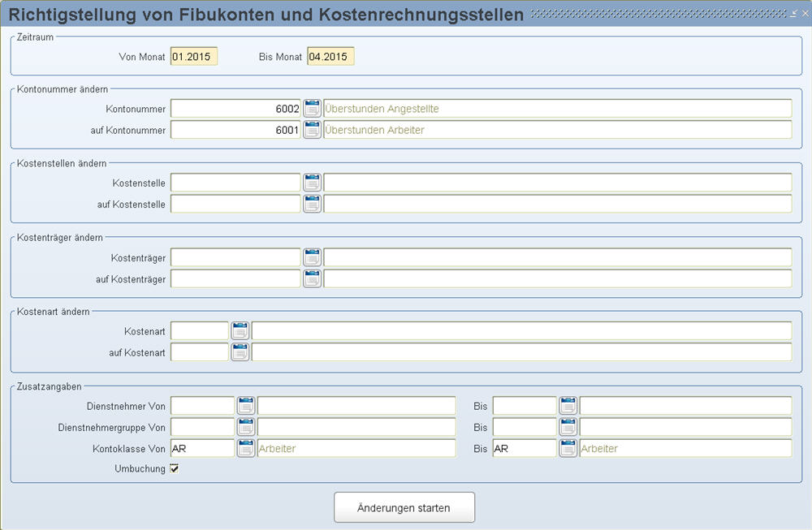This screenshot has height=530, width=812.
Task: Click the Dienstnehmergruppe Bis input field
Action: [525, 427]
